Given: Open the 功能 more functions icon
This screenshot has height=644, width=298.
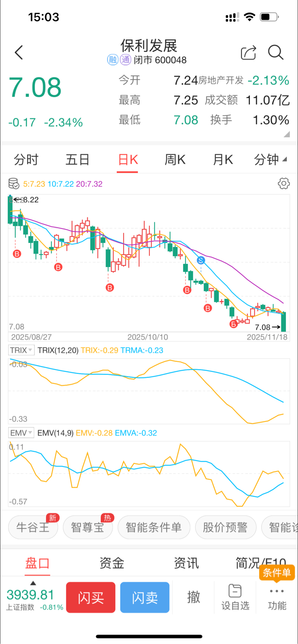Looking at the screenshot, I should [x=277, y=598].
